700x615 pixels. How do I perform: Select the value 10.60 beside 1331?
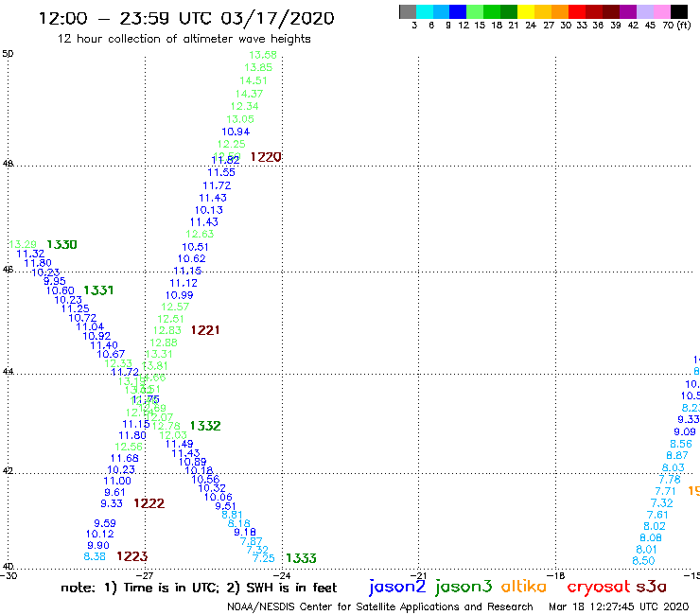tap(61, 290)
